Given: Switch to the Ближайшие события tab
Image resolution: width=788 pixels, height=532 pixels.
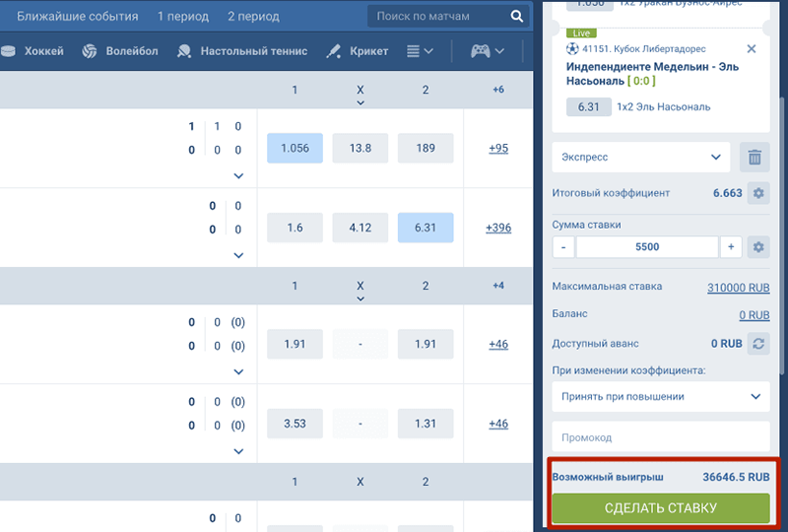Looking at the screenshot, I should click(78, 17).
